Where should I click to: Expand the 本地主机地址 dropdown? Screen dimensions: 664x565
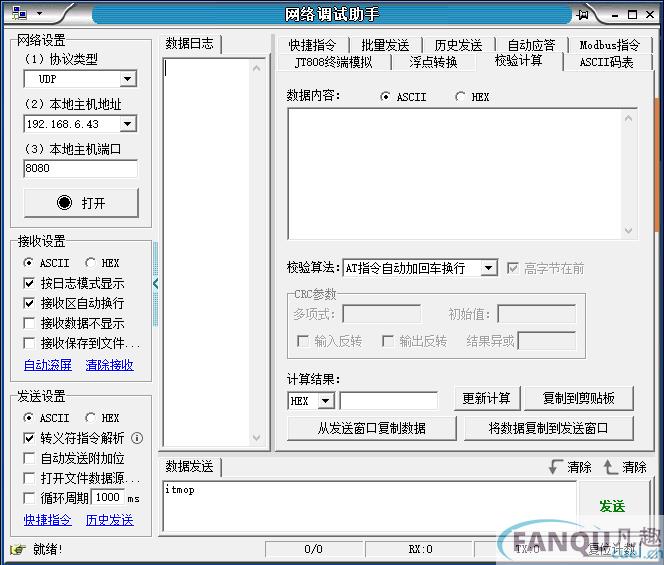(x=127, y=124)
